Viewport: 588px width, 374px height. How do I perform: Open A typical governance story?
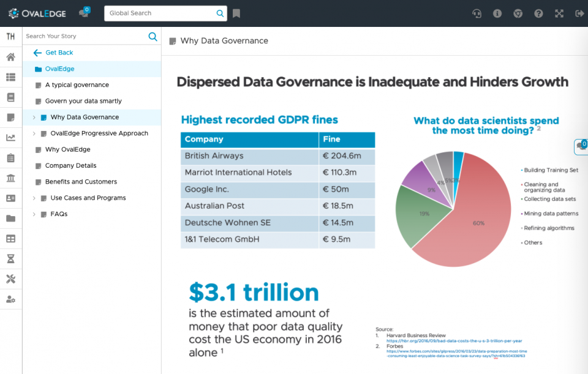click(77, 85)
